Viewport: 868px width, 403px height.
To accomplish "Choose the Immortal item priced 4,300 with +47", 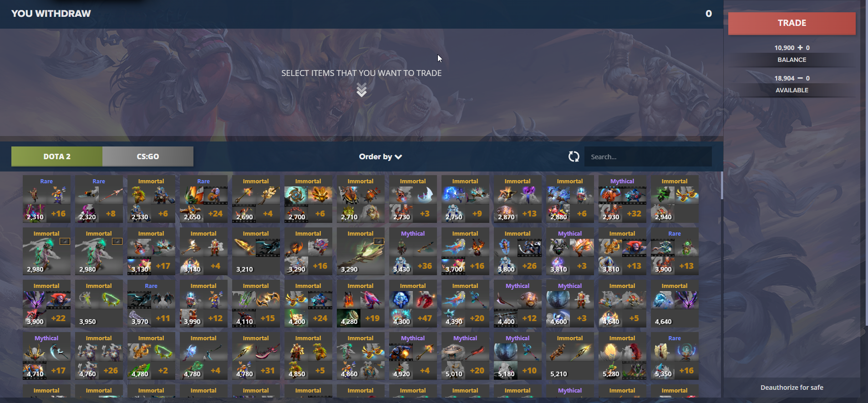I will tap(413, 303).
